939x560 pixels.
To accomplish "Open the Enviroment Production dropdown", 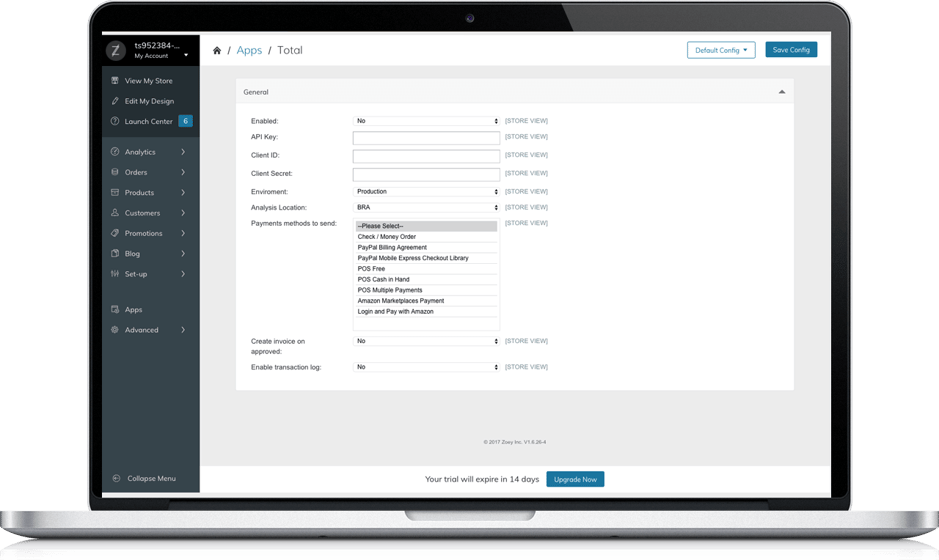I will point(426,192).
